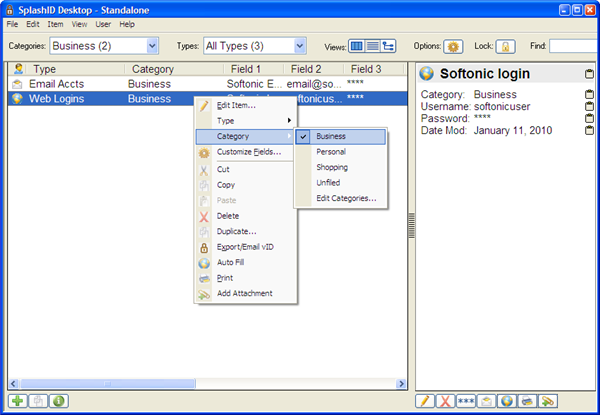Expand the Type submenu in context menu

[243, 120]
